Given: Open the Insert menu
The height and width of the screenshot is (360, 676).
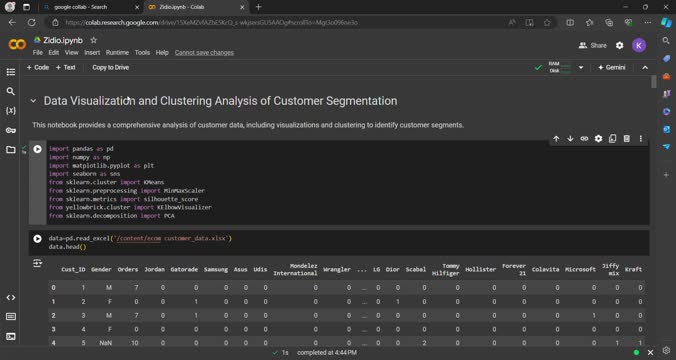Looking at the screenshot, I should tap(92, 53).
